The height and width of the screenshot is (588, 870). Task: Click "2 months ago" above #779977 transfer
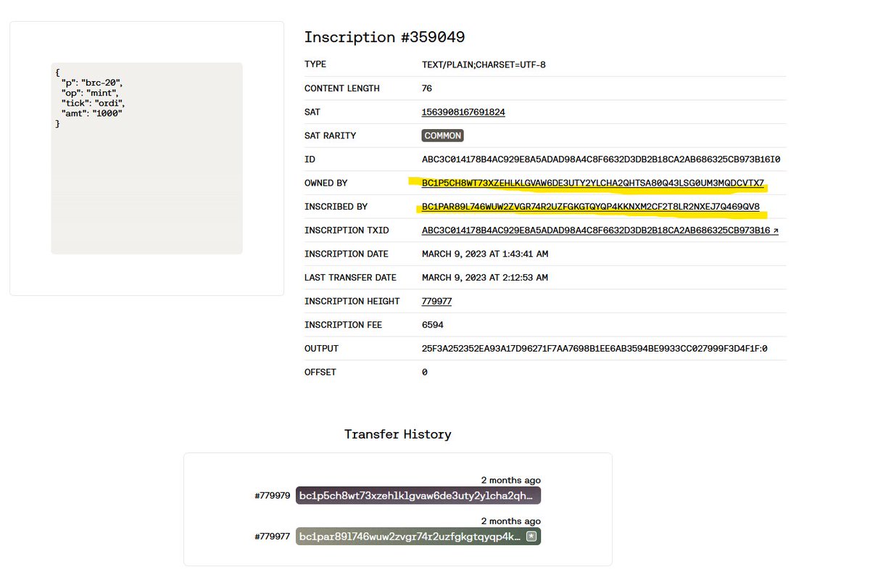511,521
